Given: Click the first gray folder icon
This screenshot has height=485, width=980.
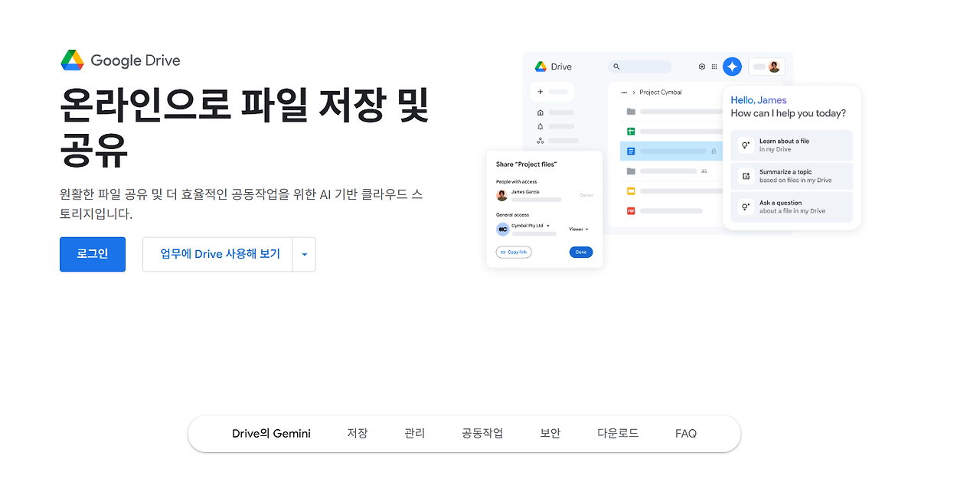Looking at the screenshot, I should click(x=631, y=112).
